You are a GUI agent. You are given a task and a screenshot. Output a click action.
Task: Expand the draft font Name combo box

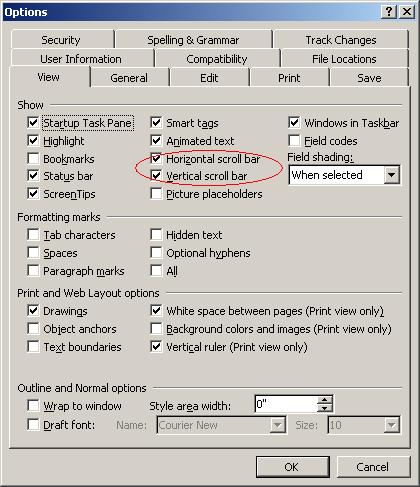click(277, 425)
